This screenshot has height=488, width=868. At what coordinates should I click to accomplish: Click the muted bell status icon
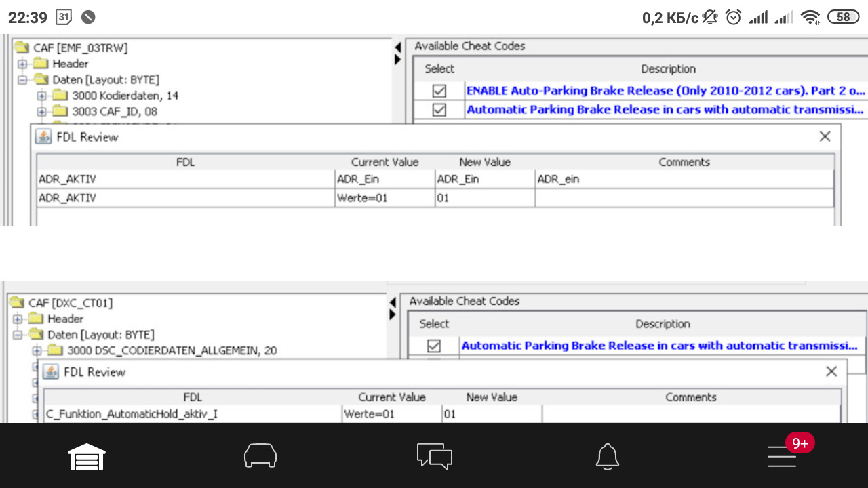(710, 17)
